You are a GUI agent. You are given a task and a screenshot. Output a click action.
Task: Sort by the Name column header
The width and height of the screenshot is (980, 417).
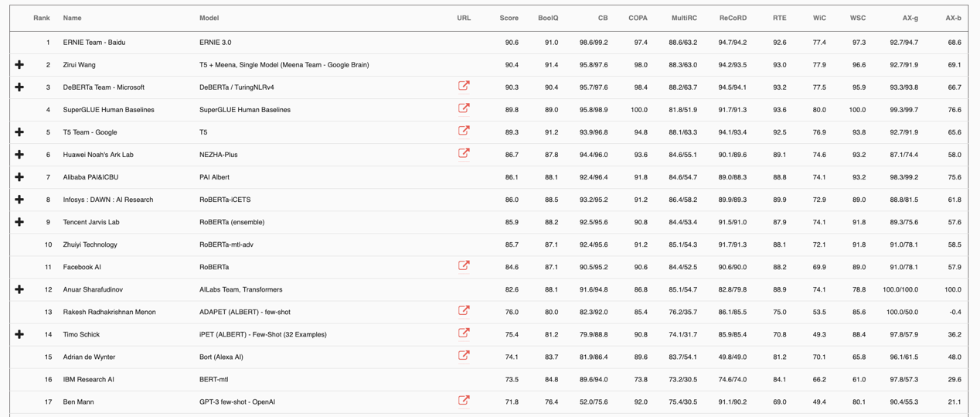point(72,18)
